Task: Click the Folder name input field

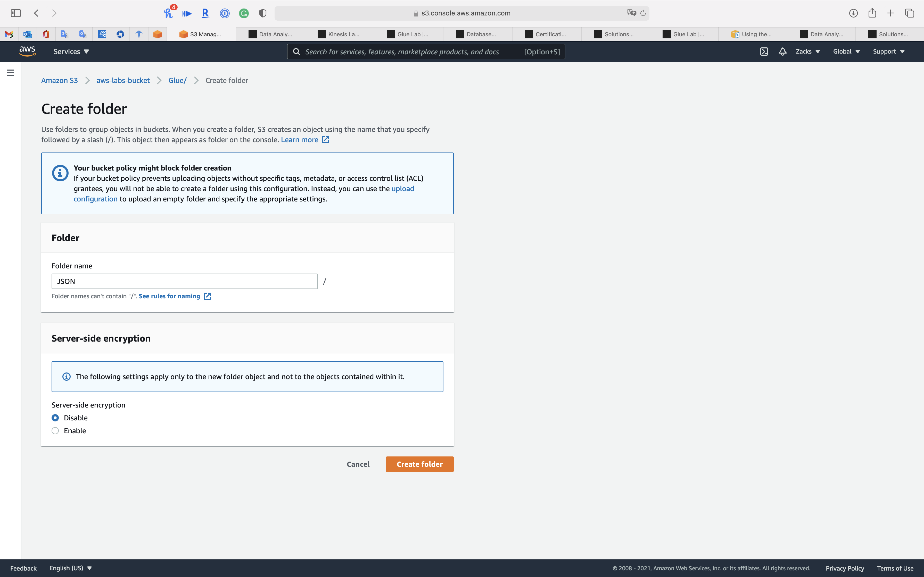Action: 184,281
